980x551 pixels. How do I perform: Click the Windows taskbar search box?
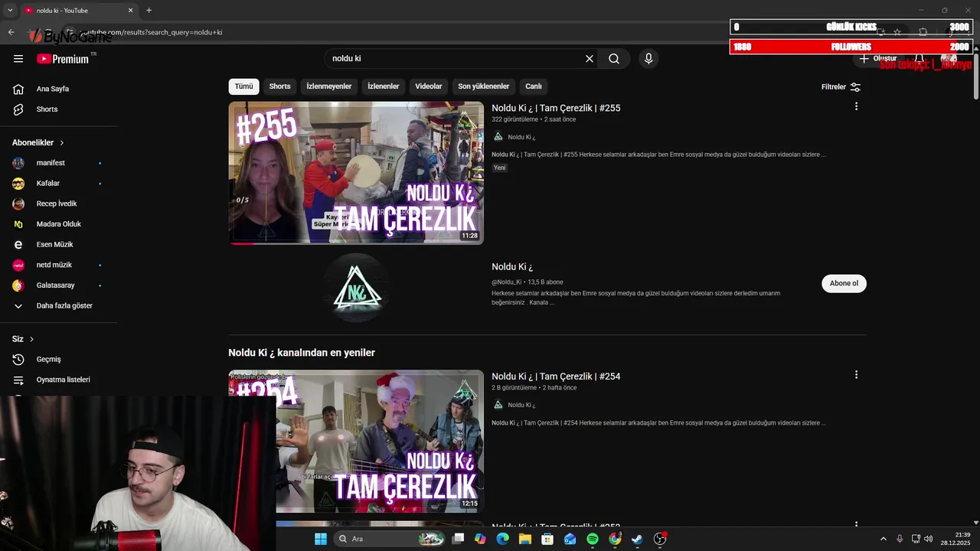390,539
